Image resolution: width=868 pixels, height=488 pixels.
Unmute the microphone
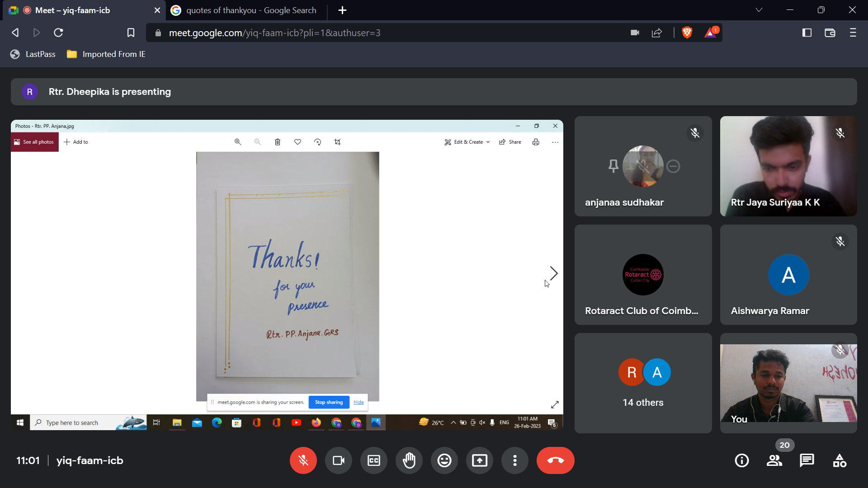(x=303, y=460)
